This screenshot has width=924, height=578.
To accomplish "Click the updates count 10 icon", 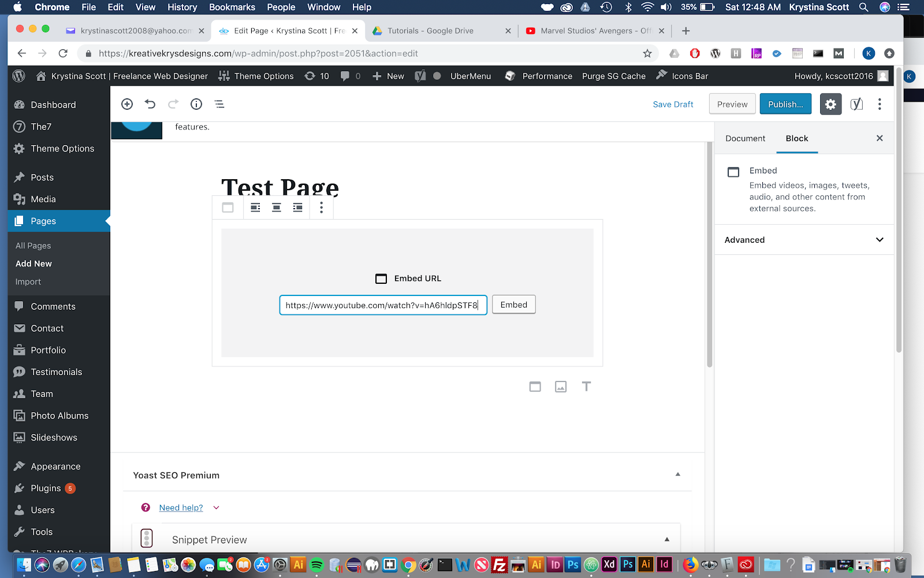I will pyautogui.click(x=317, y=76).
